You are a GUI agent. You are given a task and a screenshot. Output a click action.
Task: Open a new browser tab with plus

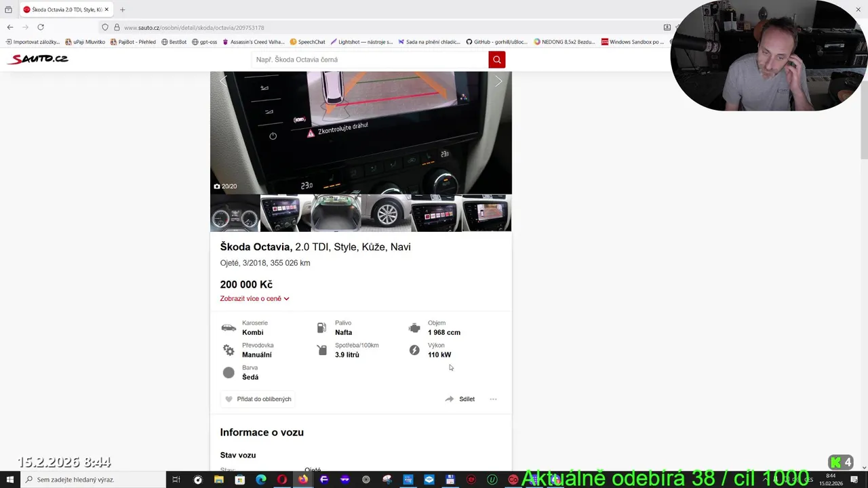click(123, 9)
